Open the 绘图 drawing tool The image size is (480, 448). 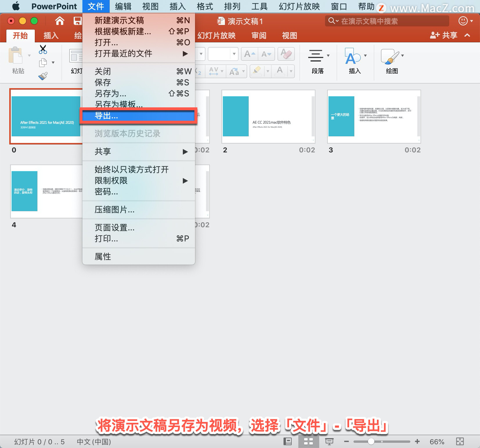coord(392,62)
